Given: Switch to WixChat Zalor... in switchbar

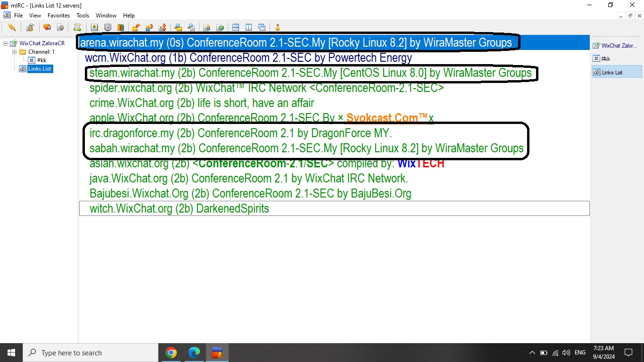Looking at the screenshot, I should coord(617,46).
